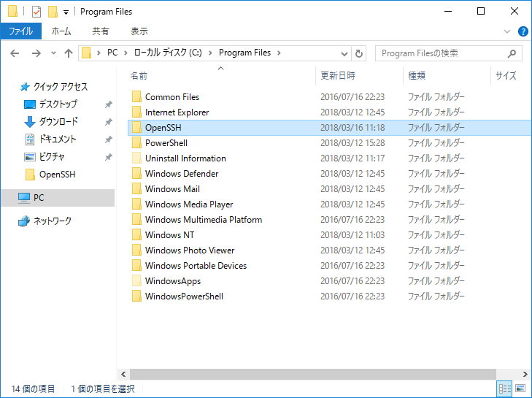Image resolution: width=532 pixels, height=398 pixels.
Task: Go forward with the right arrow button
Action: (x=36, y=53)
